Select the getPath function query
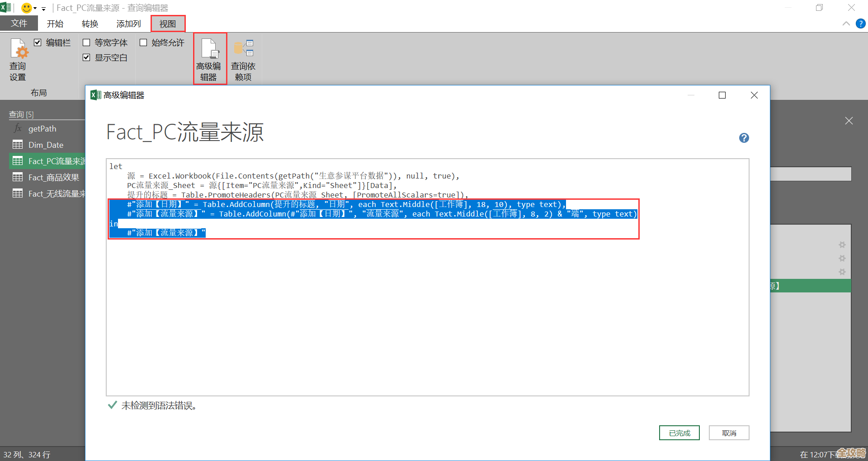The width and height of the screenshot is (868, 461). click(42, 129)
